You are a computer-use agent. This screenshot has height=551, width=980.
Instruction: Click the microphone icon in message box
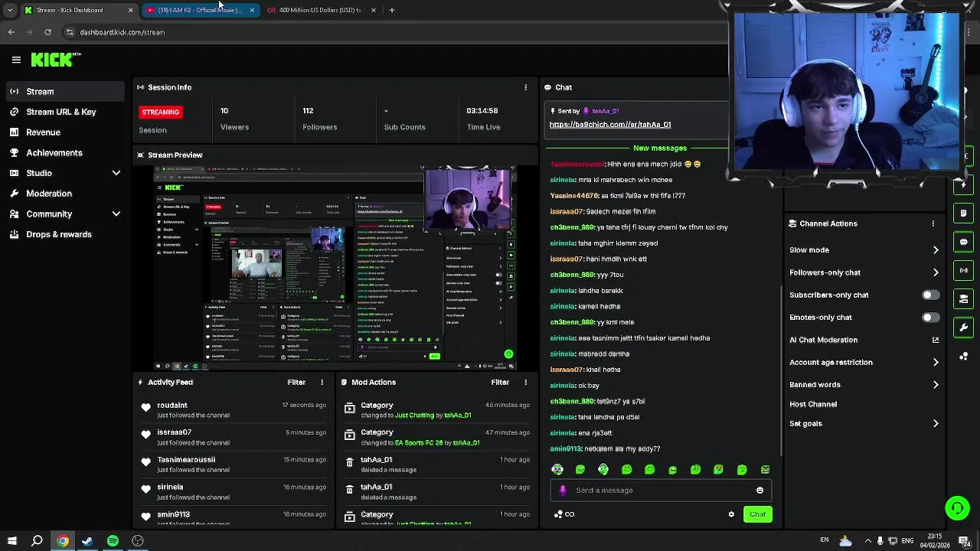pos(563,491)
